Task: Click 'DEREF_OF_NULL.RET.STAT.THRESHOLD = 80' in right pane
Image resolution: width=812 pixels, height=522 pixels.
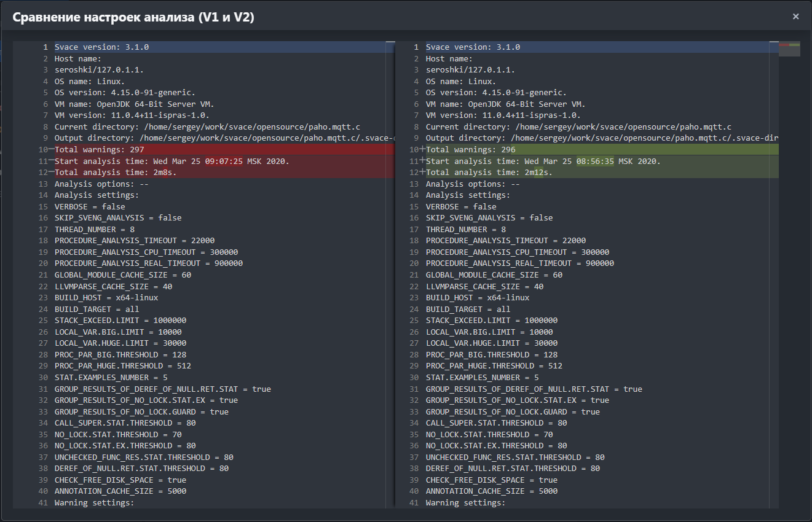Action: click(513, 468)
